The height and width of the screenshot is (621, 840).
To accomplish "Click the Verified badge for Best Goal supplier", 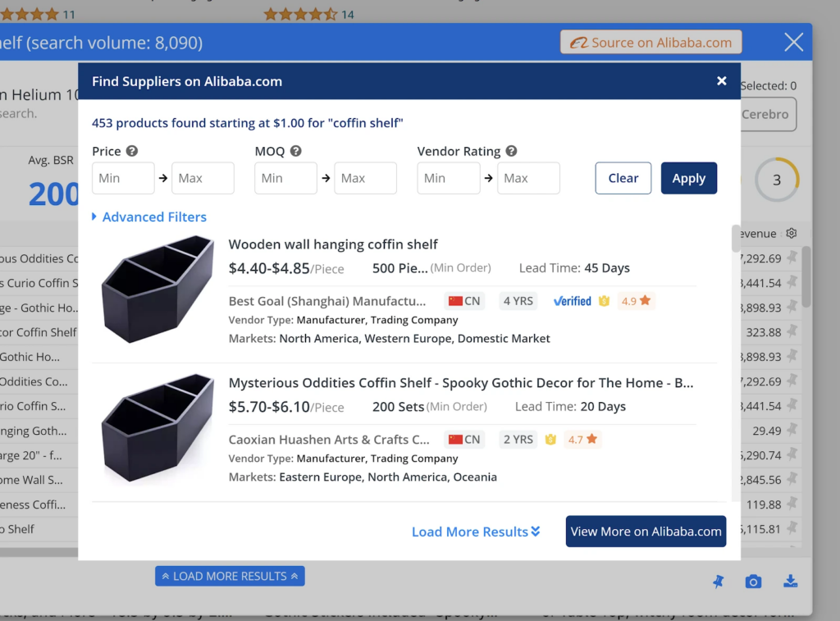I will point(572,301).
